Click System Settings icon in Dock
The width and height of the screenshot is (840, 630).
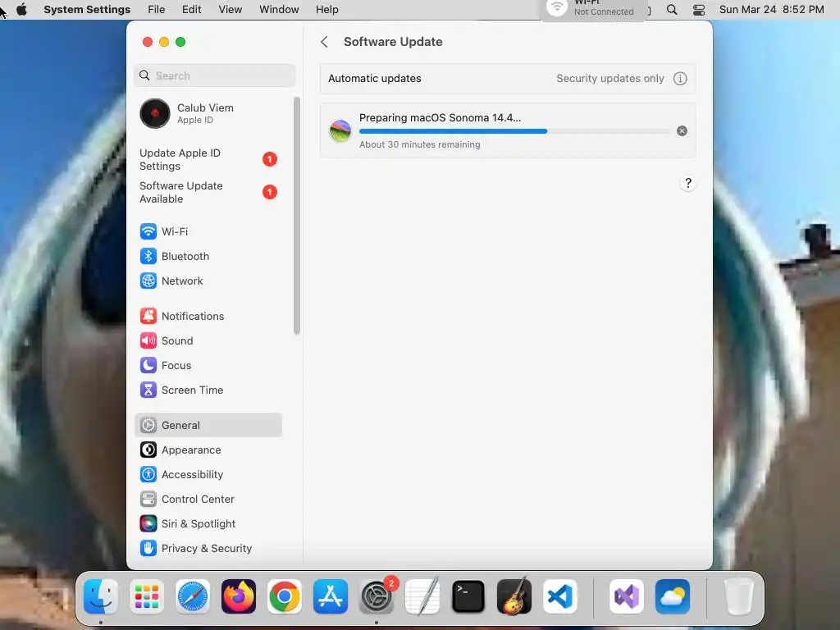tap(376, 596)
